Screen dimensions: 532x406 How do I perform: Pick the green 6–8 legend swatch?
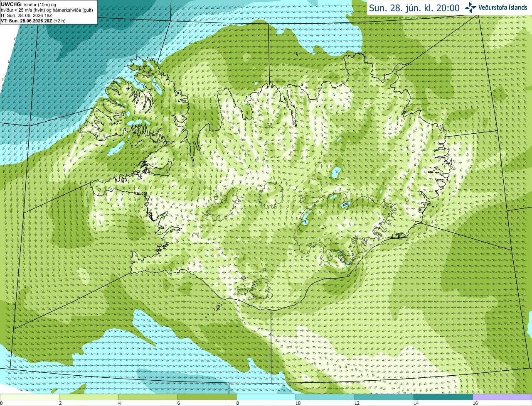tap(207, 397)
